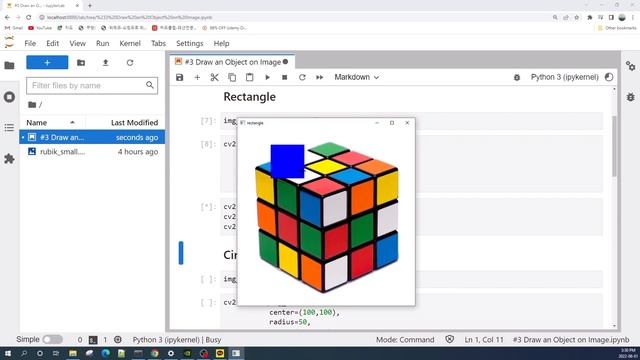This screenshot has width=640, height=360.
Task: Copy the selected cell
Action: click(x=232, y=77)
